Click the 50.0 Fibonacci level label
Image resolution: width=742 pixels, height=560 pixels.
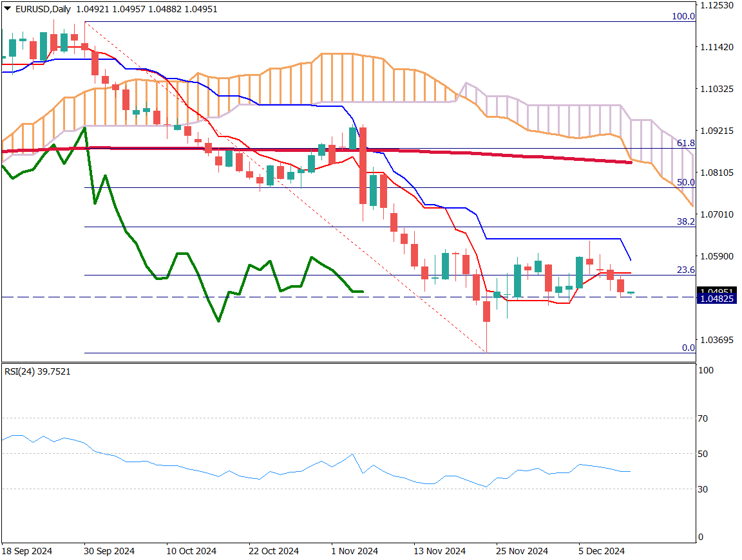[x=685, y=183]
